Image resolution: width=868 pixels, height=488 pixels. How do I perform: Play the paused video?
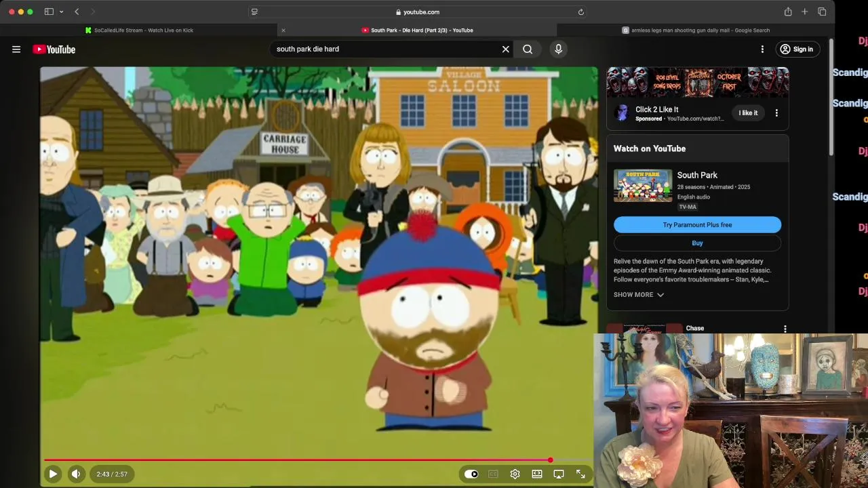[52, 474]
